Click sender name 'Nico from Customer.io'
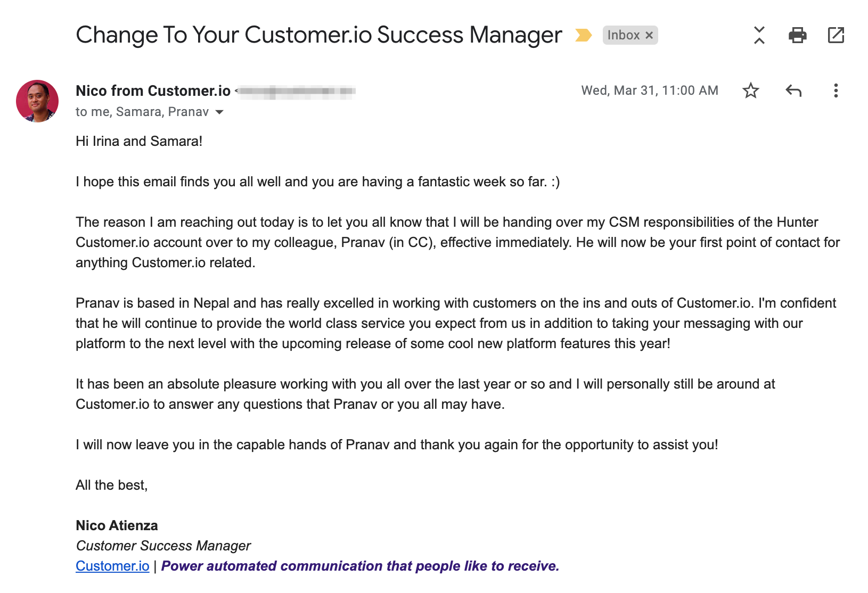 point(152,90)
